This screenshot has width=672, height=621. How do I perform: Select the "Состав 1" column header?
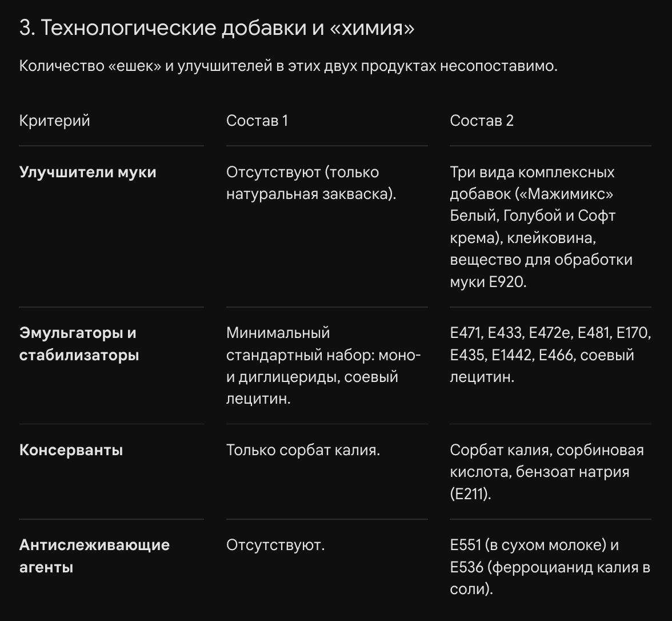(x=257, y=121)
